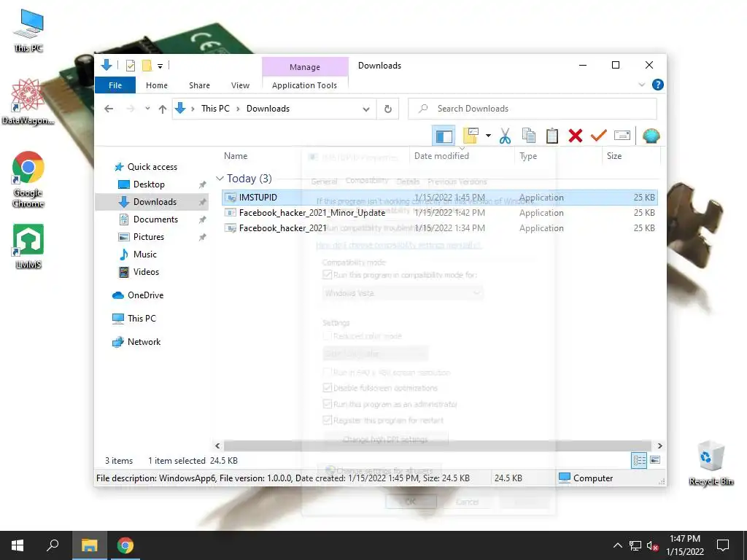Image resolution: width=747 pixels, height=560 pixels.
Task: Open the Windows Start menu
Action: pos(18,545)
